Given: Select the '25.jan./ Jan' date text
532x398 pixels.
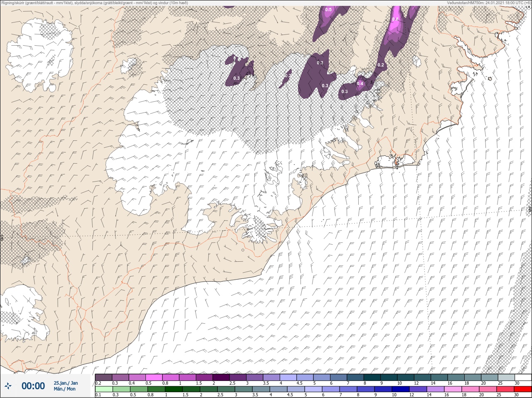Looking at the screenshot, I should click(x=66, y=383).
